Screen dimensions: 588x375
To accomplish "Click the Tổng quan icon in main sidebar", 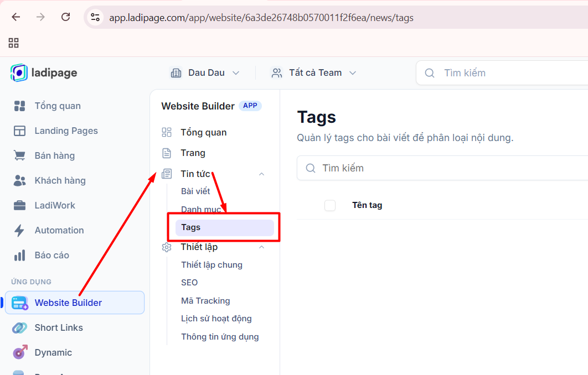I will pos(19,106).
